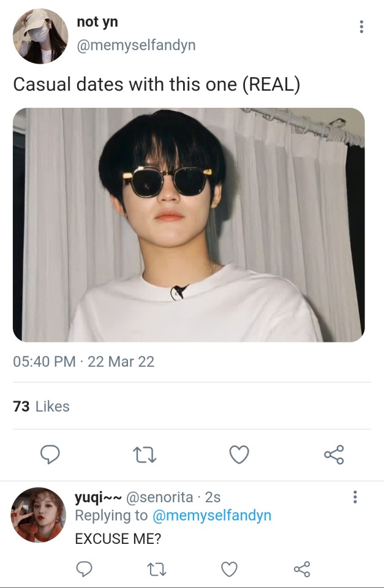Open main tweet's three-dot options menu
This screenshot has width=384, height=588.
click(x=361, y=27)
